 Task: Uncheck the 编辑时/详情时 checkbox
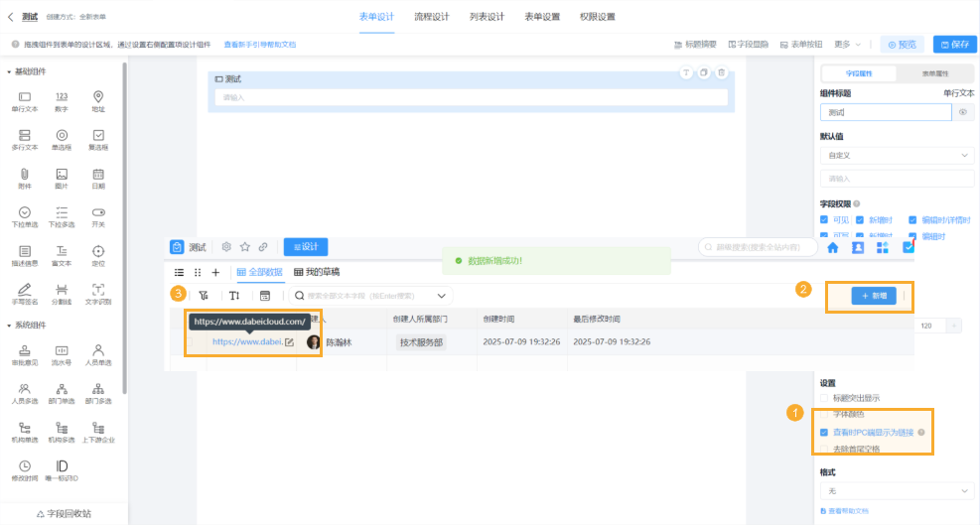click(912, 219)
